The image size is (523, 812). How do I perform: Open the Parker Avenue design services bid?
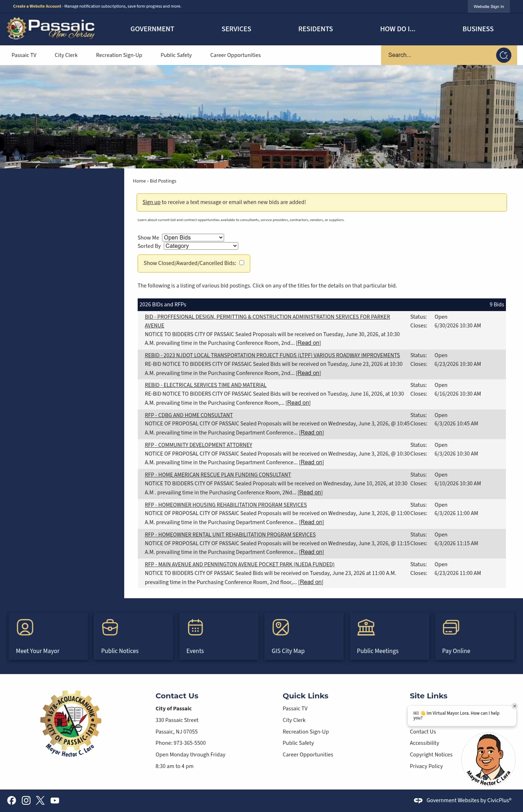tap(267, 321)
